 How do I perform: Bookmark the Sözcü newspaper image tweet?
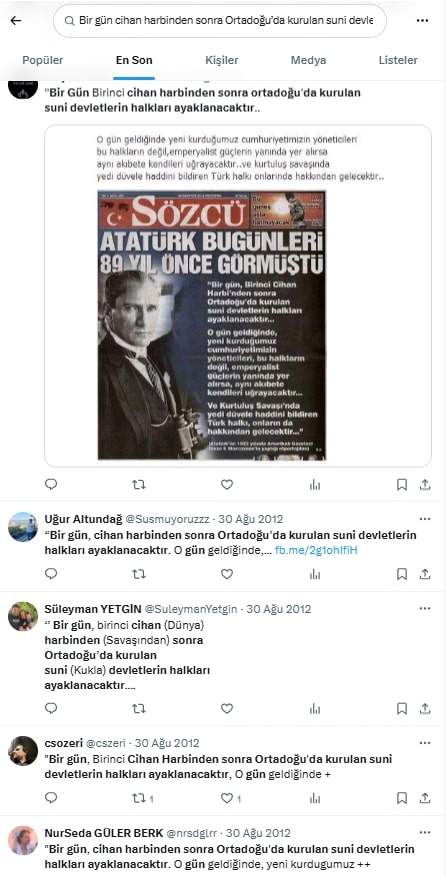click(x=402, y=484)
